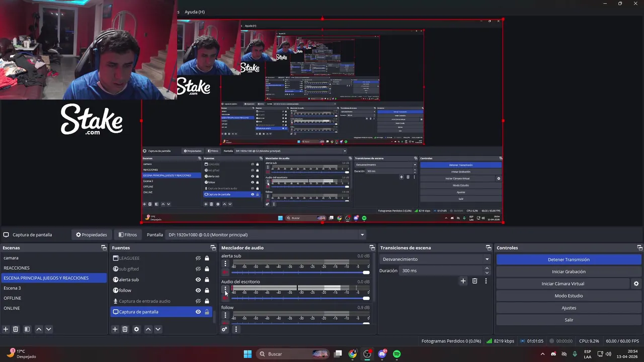
Task: Open virtual camera settings gear
Action: point(636,284)
